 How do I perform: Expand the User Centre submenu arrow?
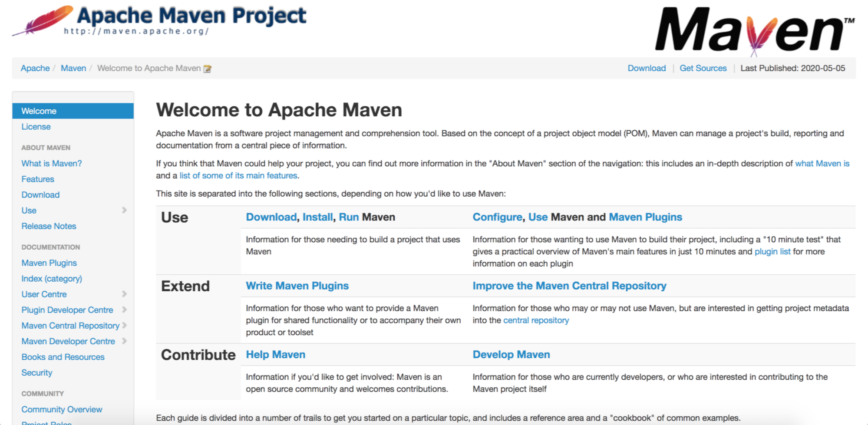click(x=125, y=294)
